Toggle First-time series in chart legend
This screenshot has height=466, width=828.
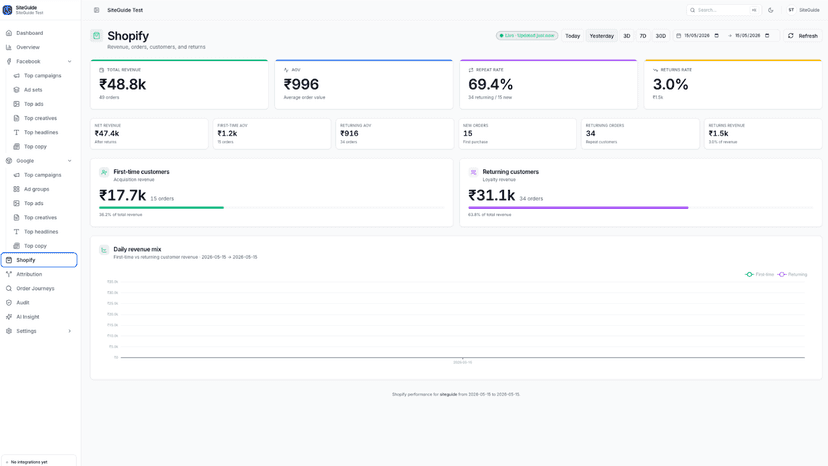pos(759,274)
